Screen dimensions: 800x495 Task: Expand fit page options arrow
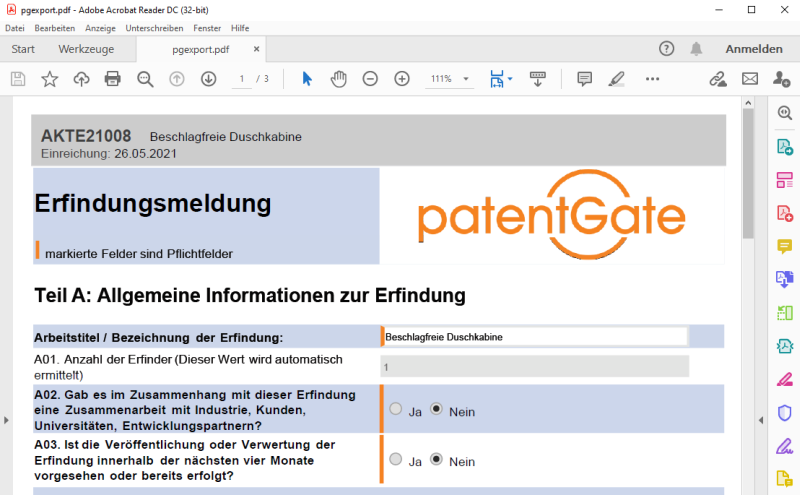510,79
